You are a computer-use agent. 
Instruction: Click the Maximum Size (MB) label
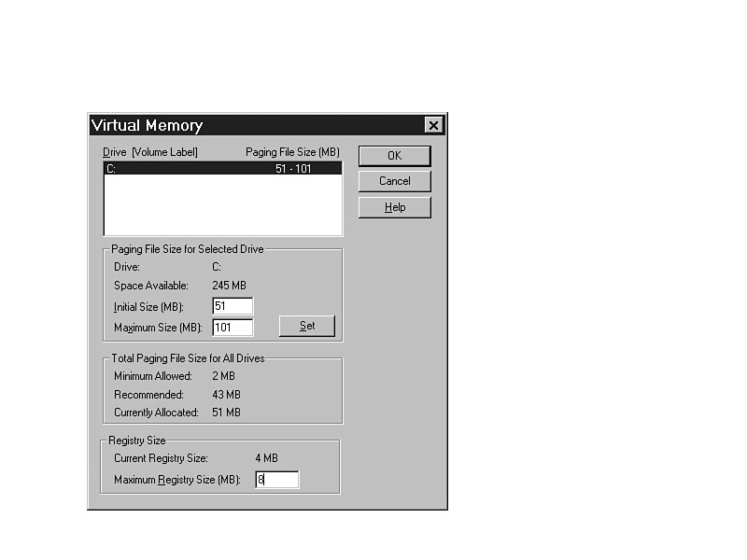tap(158, 329)
